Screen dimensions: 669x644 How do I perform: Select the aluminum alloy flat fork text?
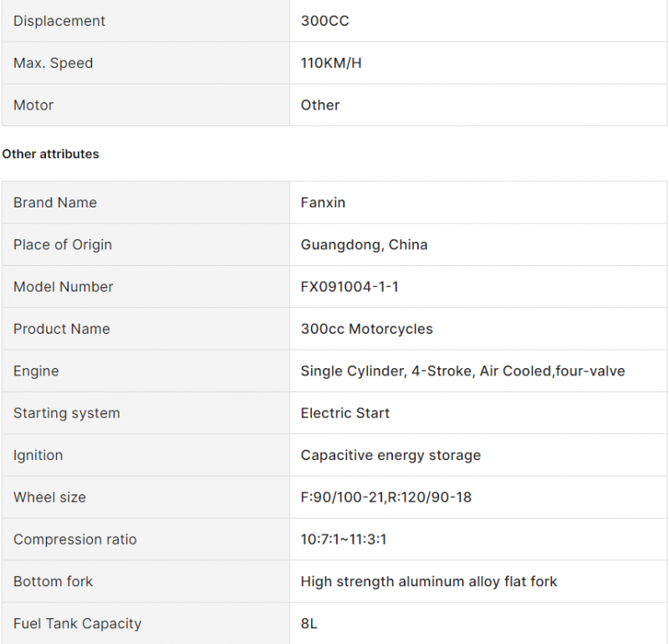(477, 581)
